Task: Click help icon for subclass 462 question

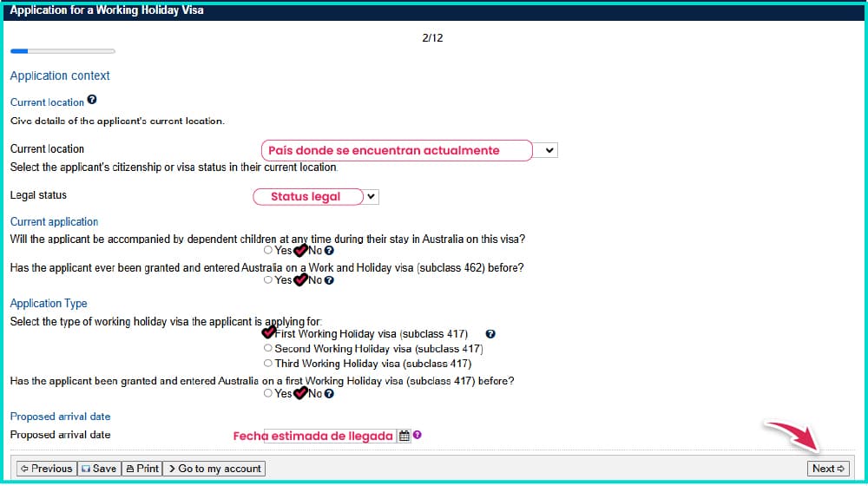Action: [x=329, y=280]
